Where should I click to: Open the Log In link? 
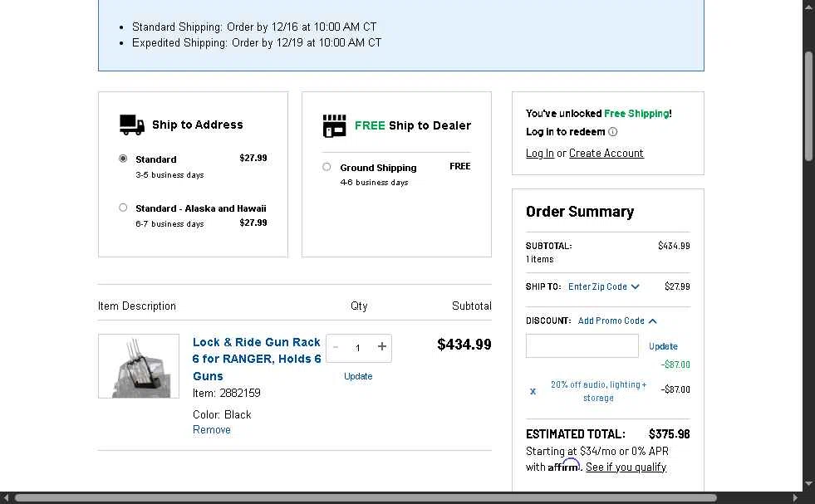pos(539,154)
